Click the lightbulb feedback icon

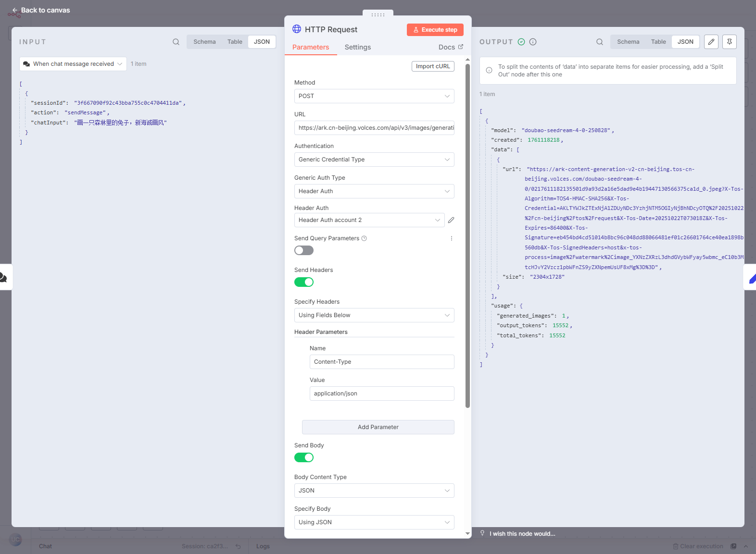click(x=482, y=533)
